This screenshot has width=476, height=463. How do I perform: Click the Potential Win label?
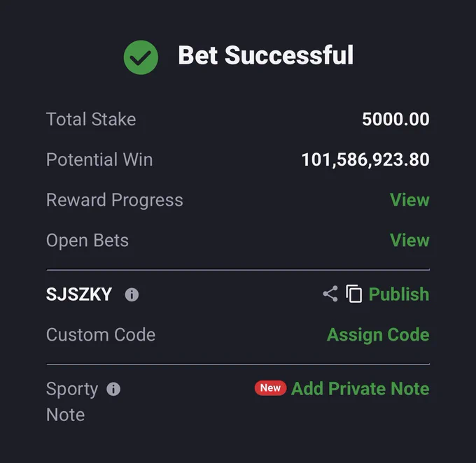[x=99, y=159]
